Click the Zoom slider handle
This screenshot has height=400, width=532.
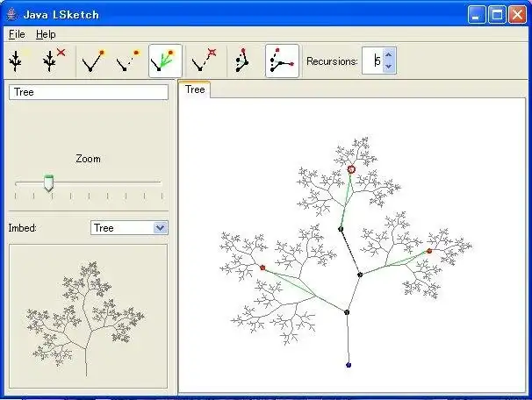click(x=49, y=183)
